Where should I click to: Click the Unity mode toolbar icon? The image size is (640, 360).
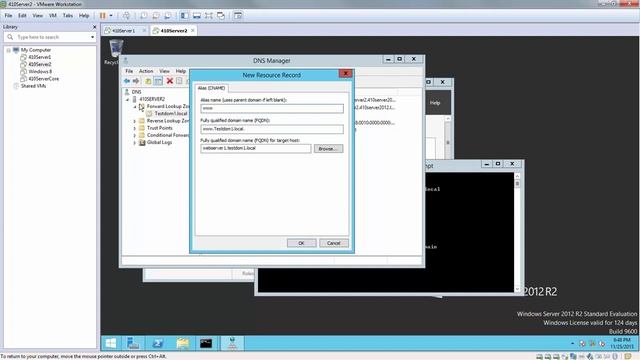221,16
